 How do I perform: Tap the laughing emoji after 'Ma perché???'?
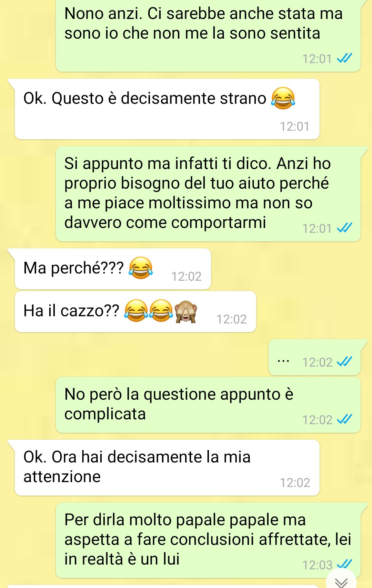141,268
